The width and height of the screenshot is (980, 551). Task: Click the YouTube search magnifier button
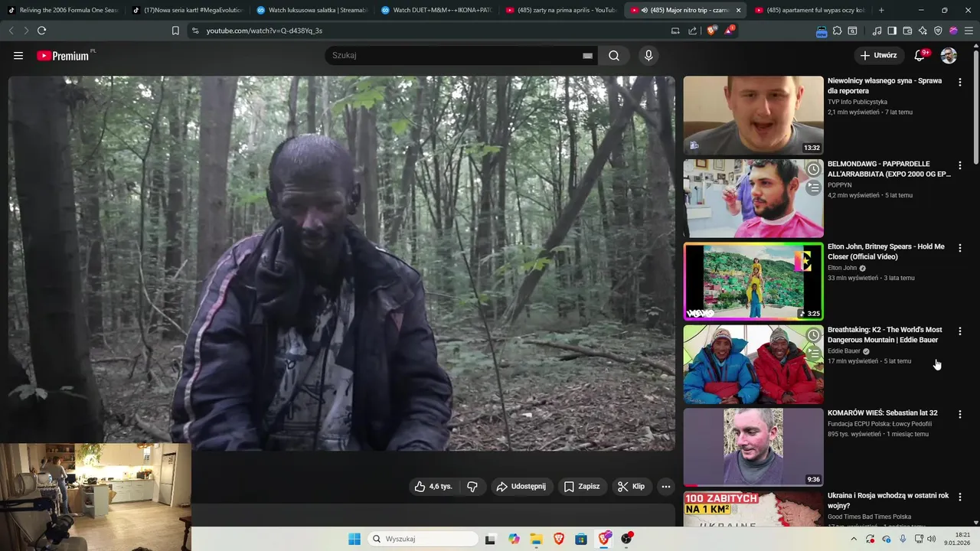coord(614,56)
